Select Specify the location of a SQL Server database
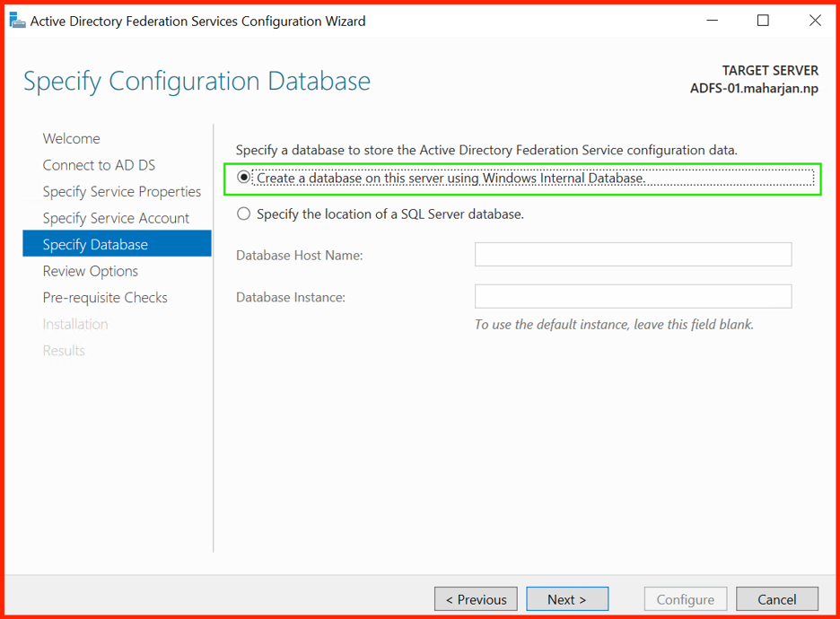Screen dimensions: 840x619 pyautogui.click(x=244, y=214)
